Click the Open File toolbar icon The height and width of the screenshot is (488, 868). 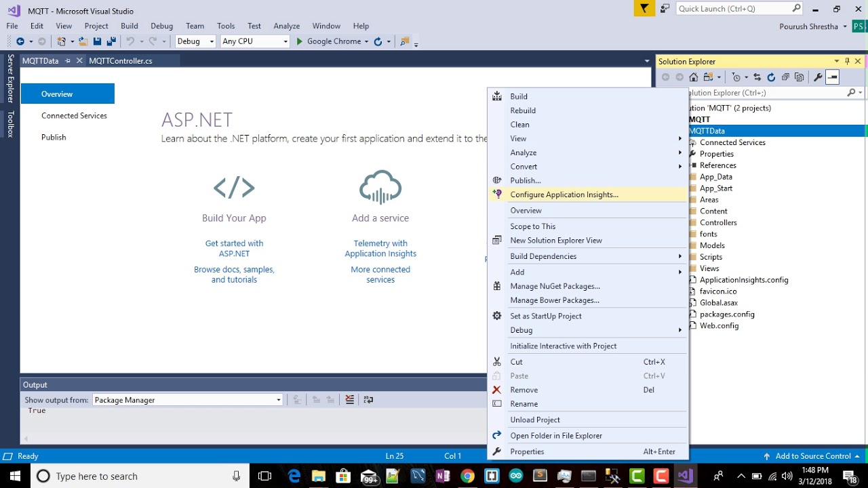point(83,41)
